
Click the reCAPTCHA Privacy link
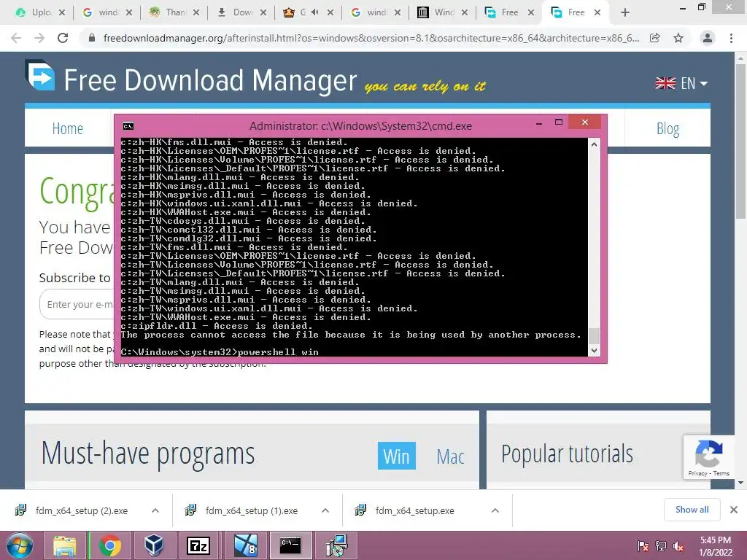click(x=697, y=473)
